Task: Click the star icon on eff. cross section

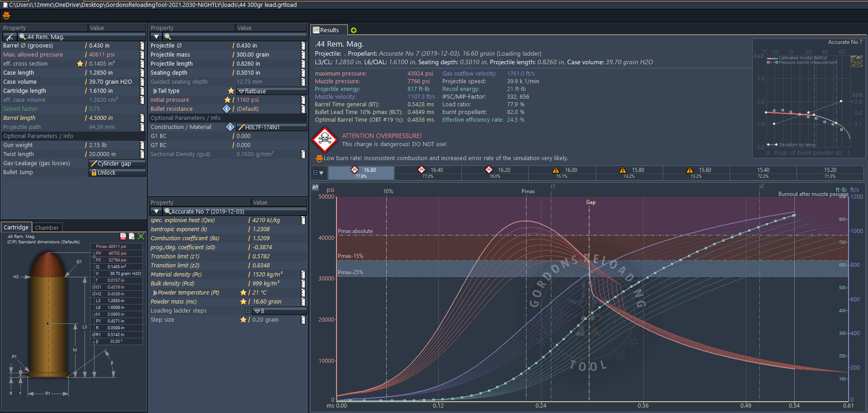Action: click(80, 64)
